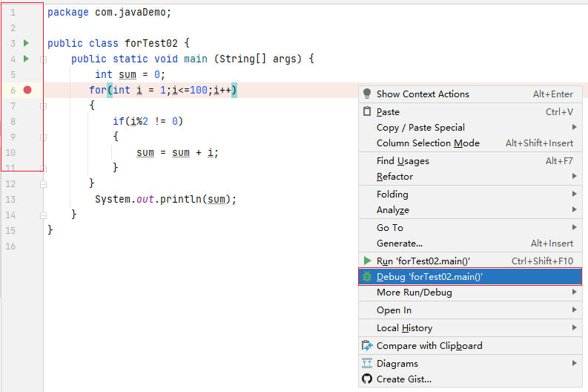
Task: Click the GitHub Create Gist icon
Action: (367, 379)
